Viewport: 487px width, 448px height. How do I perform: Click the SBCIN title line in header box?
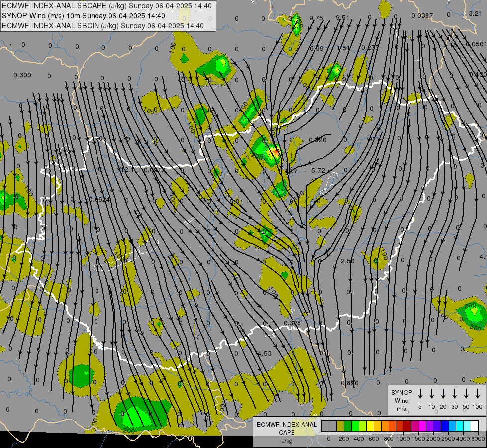103,26
